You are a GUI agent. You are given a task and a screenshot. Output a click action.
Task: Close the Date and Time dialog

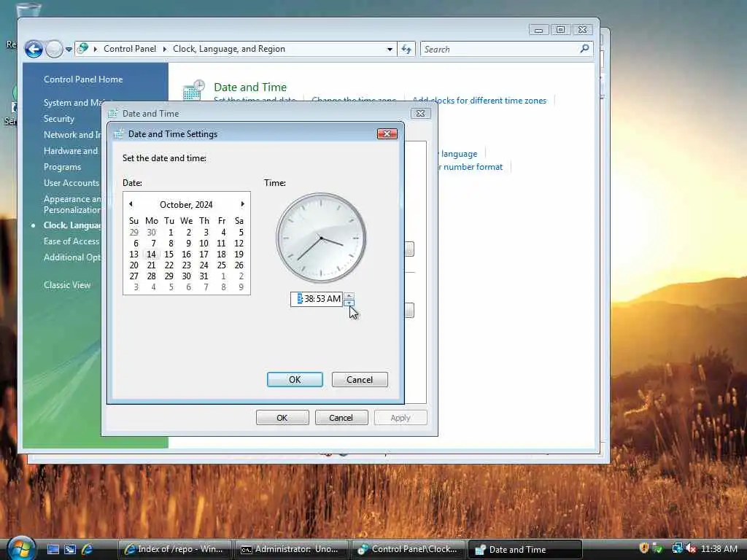[x=420, y=113]
